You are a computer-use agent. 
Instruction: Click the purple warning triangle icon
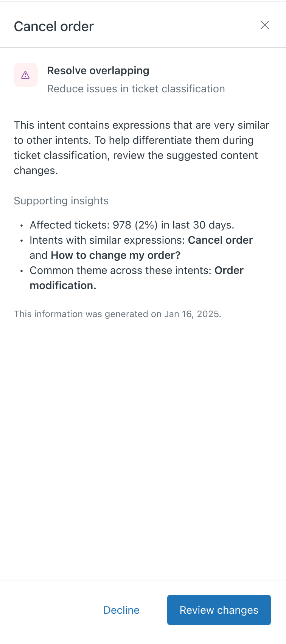click(x=25, y=75)
